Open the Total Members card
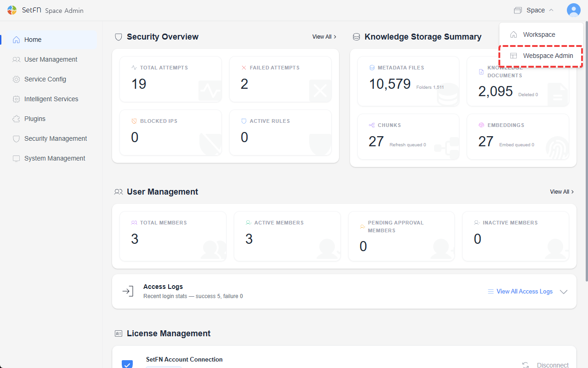Viewport: 588px width, 368px height. coord(173,236)
